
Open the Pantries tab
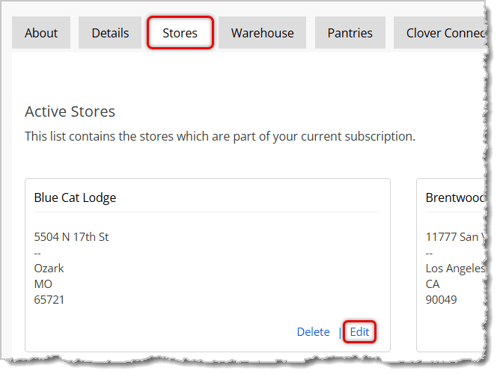pyautogui.click(x=350, y=33)
